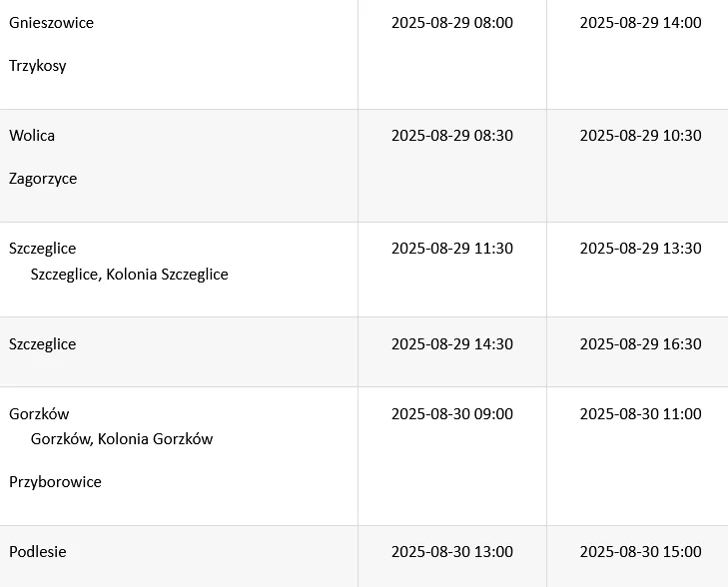Click the Podlesie locality entry
This screenshot has width=728, height=587.
pyautogui.click(x=38, y=552)
